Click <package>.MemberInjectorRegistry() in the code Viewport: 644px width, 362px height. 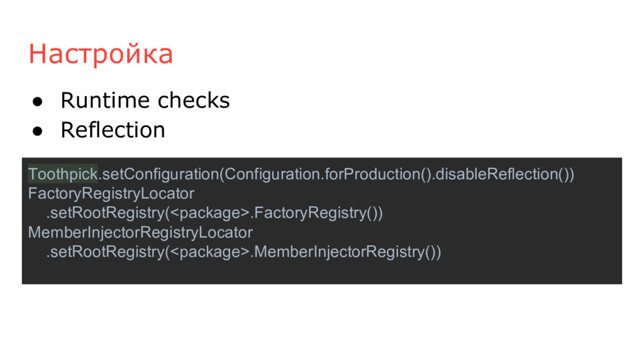tap(303, 251)
